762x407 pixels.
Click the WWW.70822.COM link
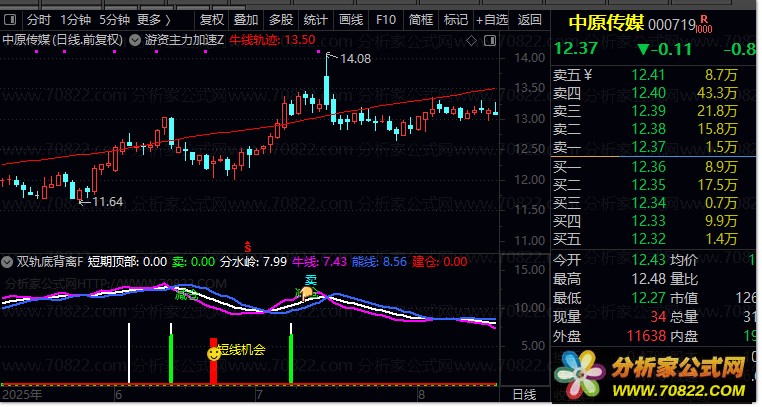tap(678, 391)
